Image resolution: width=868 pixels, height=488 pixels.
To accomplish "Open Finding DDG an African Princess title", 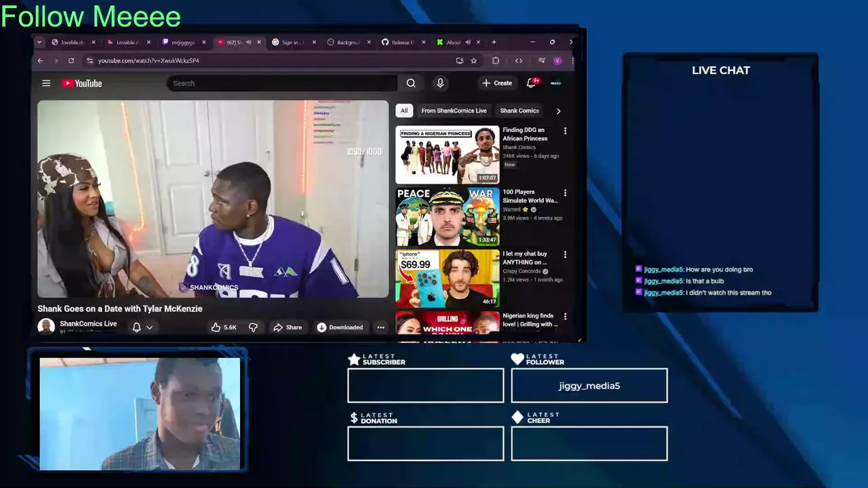I will pos(525,134).
